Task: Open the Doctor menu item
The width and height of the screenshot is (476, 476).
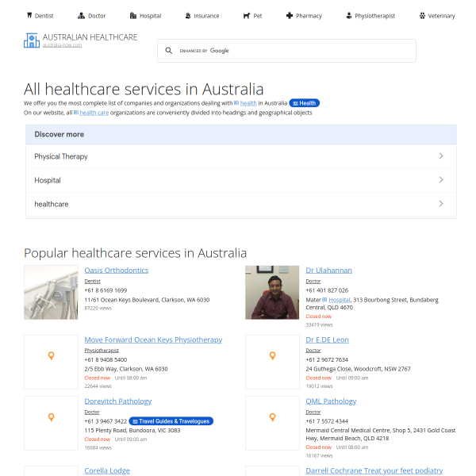Action: point(92,16)
